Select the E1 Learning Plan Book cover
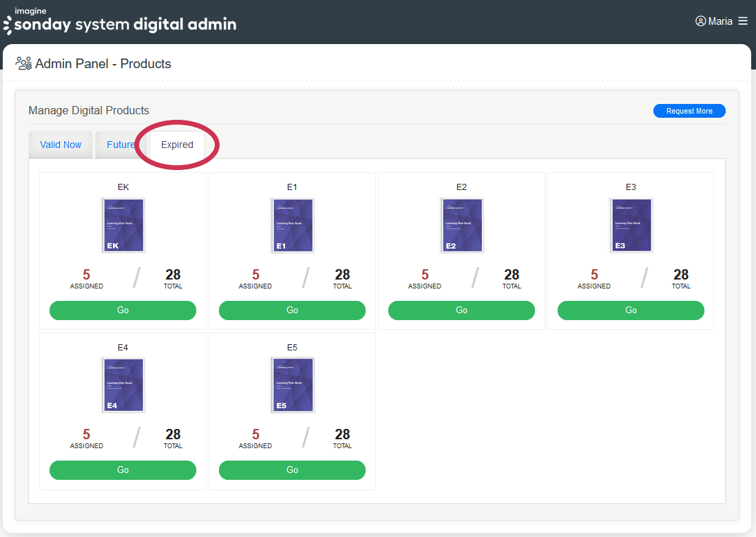This screenshot has height=537, width=756. point(293,226)
